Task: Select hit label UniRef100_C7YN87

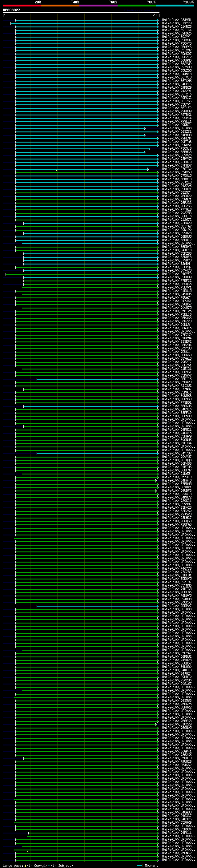Action: pos(177,389)
